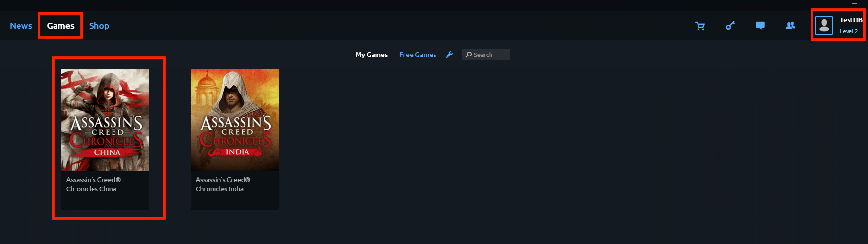Open the shopping cart icon

tap(700, 26)
